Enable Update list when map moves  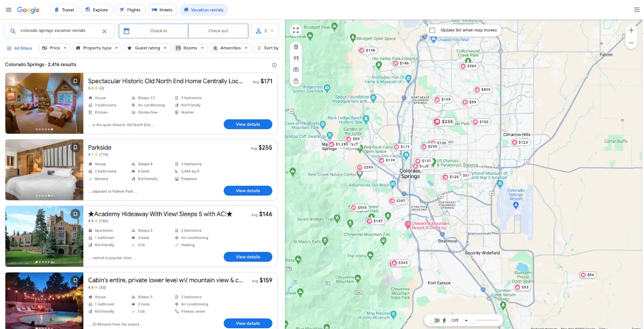click(x=432, y=30)
